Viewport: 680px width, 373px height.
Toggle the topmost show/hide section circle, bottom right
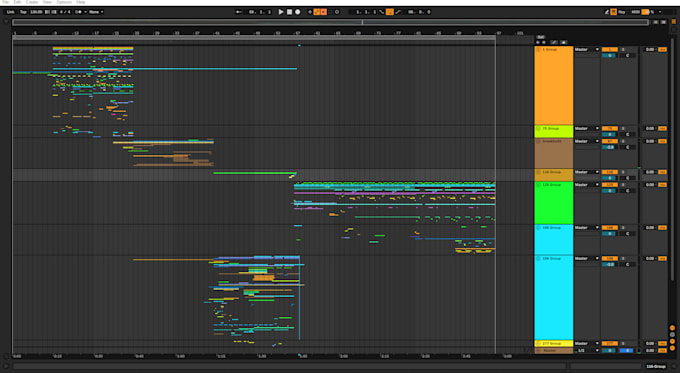coord(672,328)
